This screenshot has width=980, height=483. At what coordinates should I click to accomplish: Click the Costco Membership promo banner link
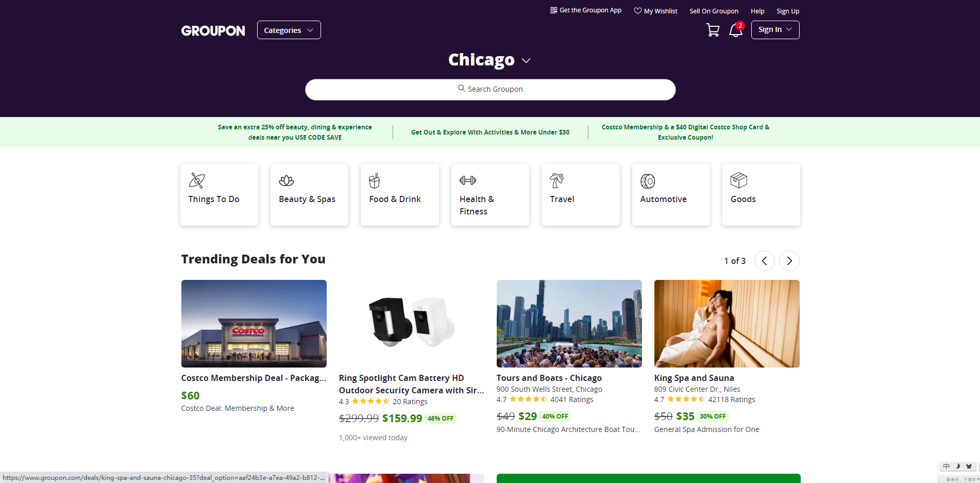click(685, 132)
